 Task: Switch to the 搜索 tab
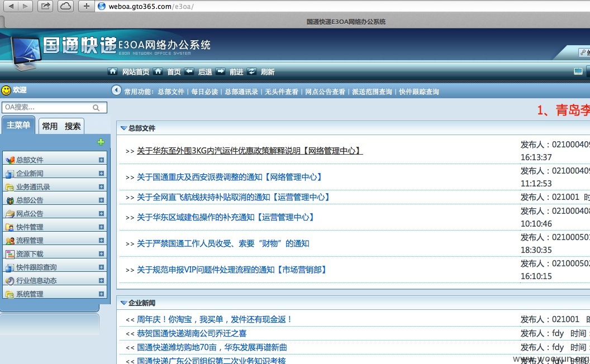73,126
